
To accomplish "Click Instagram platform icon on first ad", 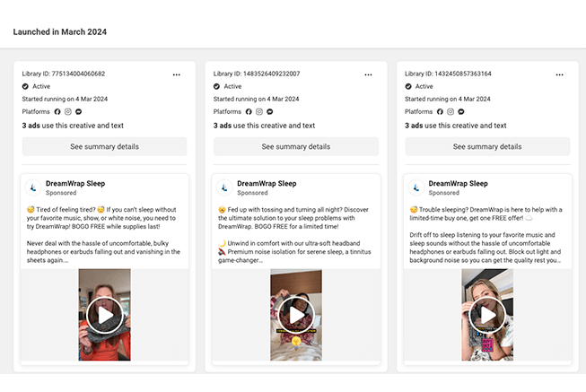I will 69,112.
